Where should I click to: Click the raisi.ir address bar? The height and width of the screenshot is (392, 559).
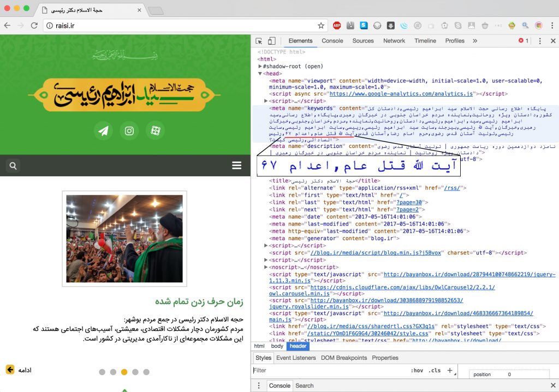click(186, 26)
